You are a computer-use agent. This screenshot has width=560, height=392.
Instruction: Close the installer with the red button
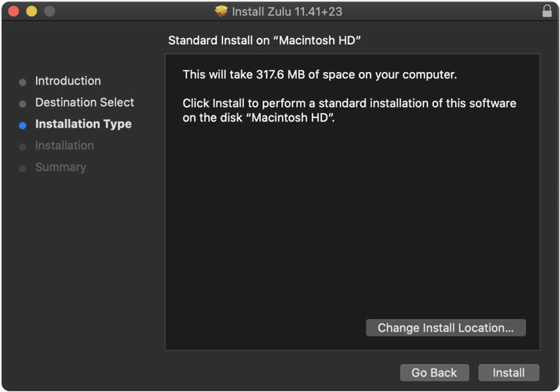pos(14,12)
